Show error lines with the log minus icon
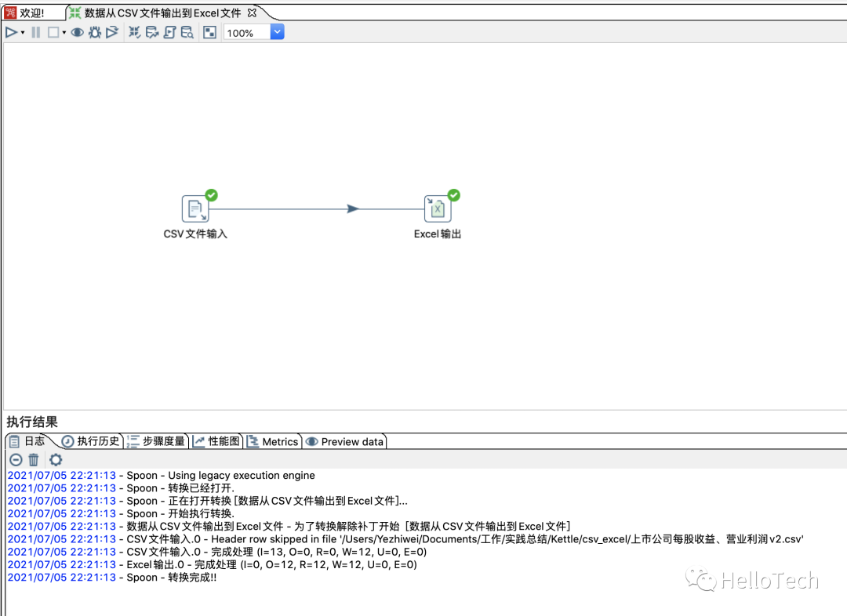847x616 pixels. pyautogui.click(x=16, y=460)
